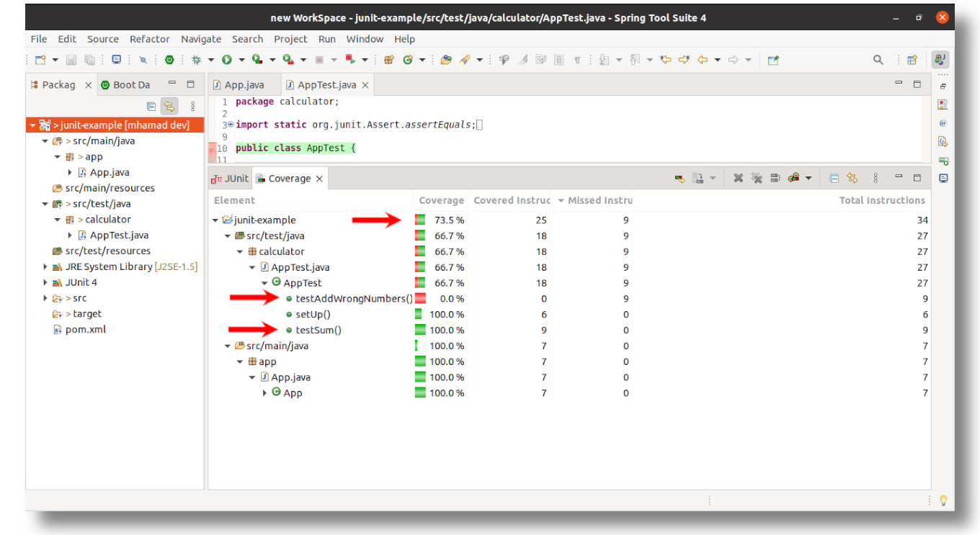Collapse the AppTest class in Coverage tree
This screenshot has width=980, height=535.
click(x=264, y=283)
